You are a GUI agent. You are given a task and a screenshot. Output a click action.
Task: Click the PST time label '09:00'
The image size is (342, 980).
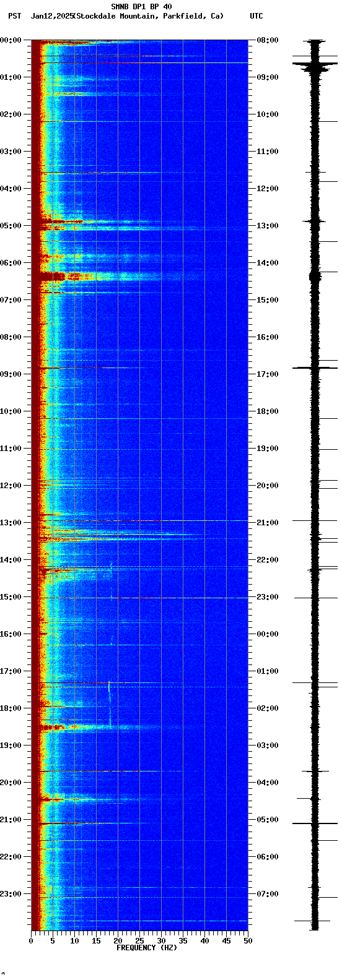11,374
